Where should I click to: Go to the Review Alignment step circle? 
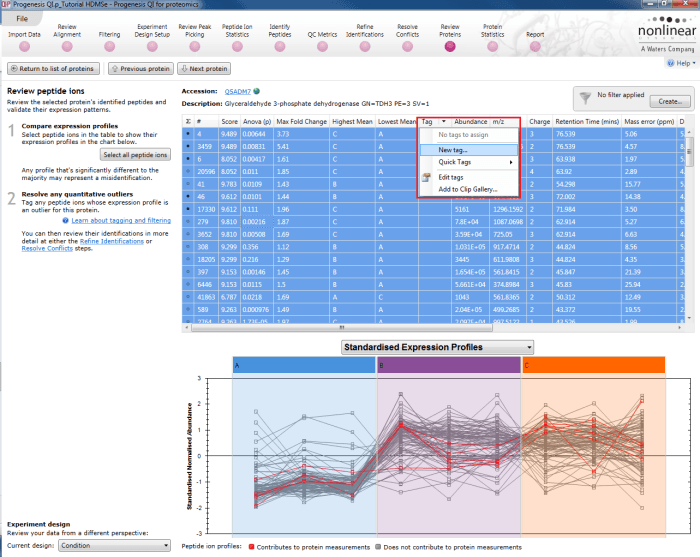click(x=67, y=46)
